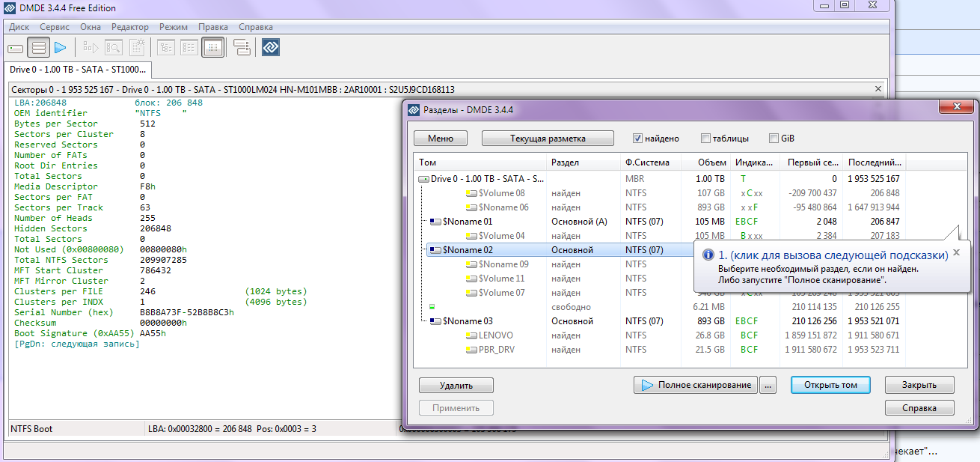The height and width of the screenshot is (462, 980).
Task: Open the "Сервис" menu
Action: pos(55,26)
